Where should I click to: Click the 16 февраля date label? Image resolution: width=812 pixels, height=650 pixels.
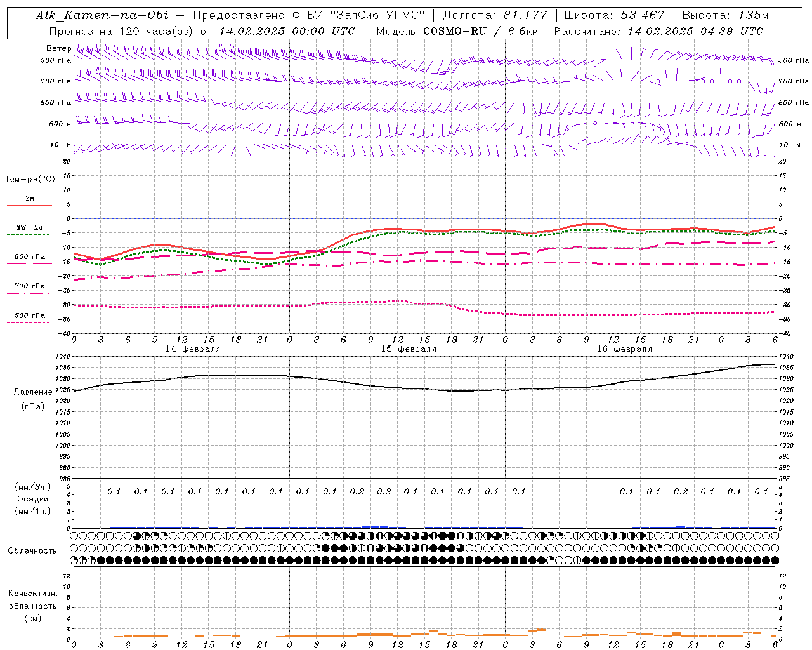[x=624, y=349]
